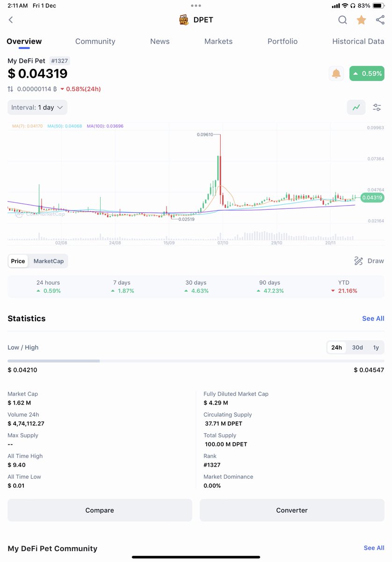Tap Fully Diluted Market Cap $ 4.29 M
The image size is (392, 562).
[x=216, y=403]
